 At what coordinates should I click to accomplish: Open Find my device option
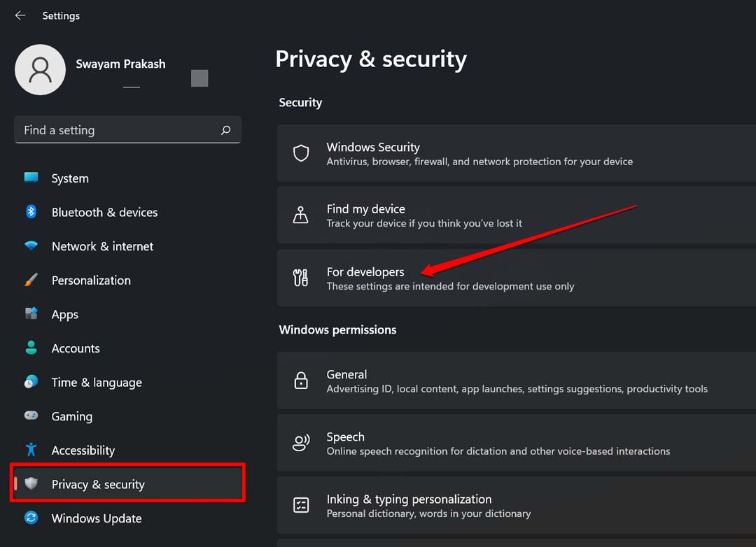click(517, 215)
